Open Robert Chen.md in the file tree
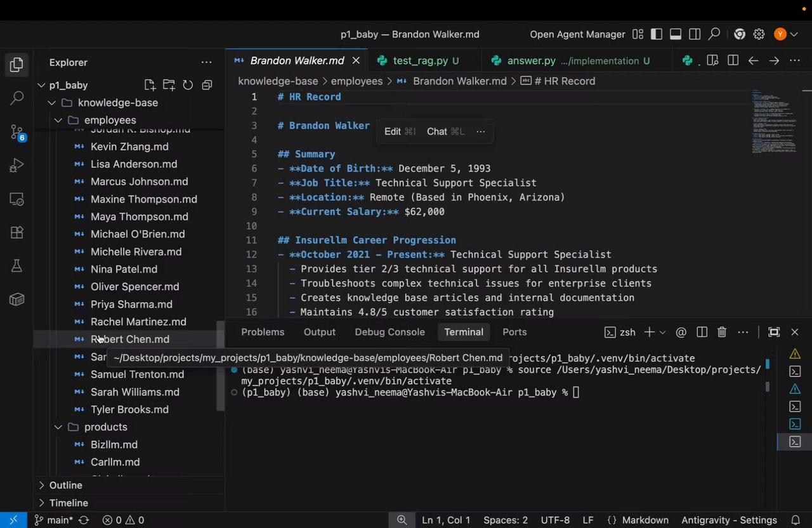The image size is (812, 528). (x=129, y=340)
